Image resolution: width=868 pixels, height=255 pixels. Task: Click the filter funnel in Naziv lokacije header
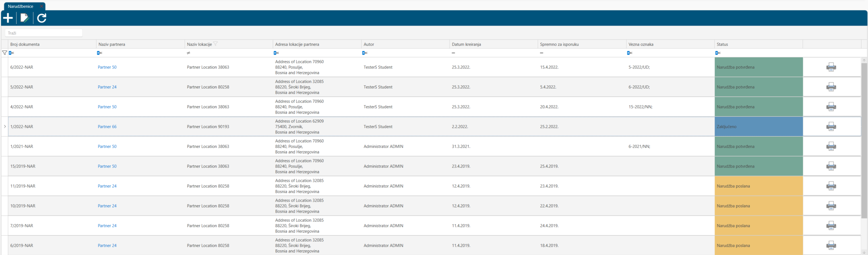(x=215, y=44)
